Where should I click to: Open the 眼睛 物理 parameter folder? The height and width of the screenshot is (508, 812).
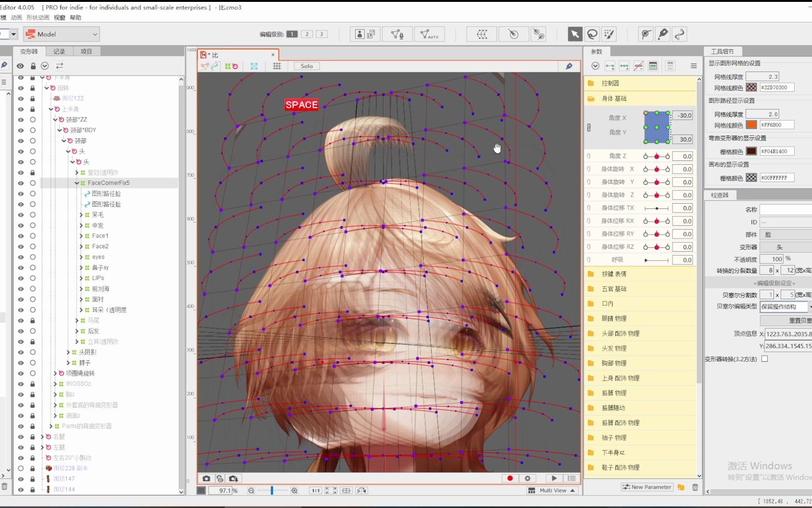tap(640, 318)
